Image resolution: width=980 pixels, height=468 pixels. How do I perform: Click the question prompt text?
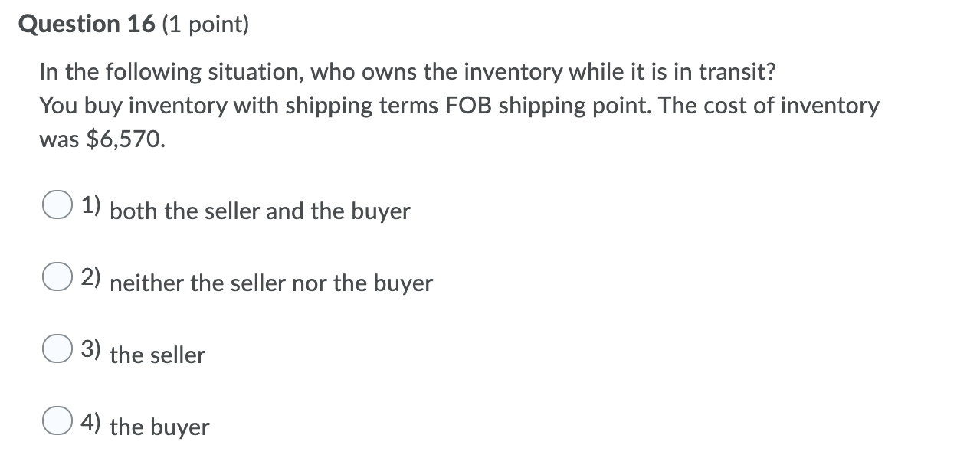pos(408,71)
